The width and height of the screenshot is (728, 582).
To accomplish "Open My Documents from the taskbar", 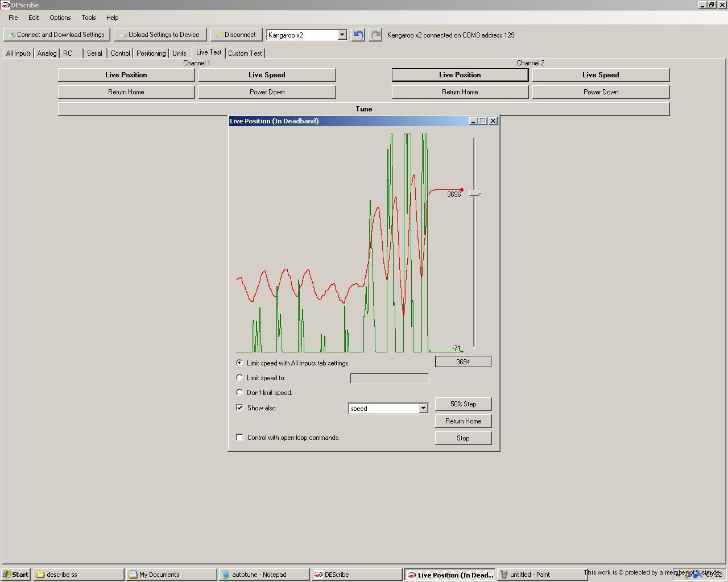I will pos(171,575).
